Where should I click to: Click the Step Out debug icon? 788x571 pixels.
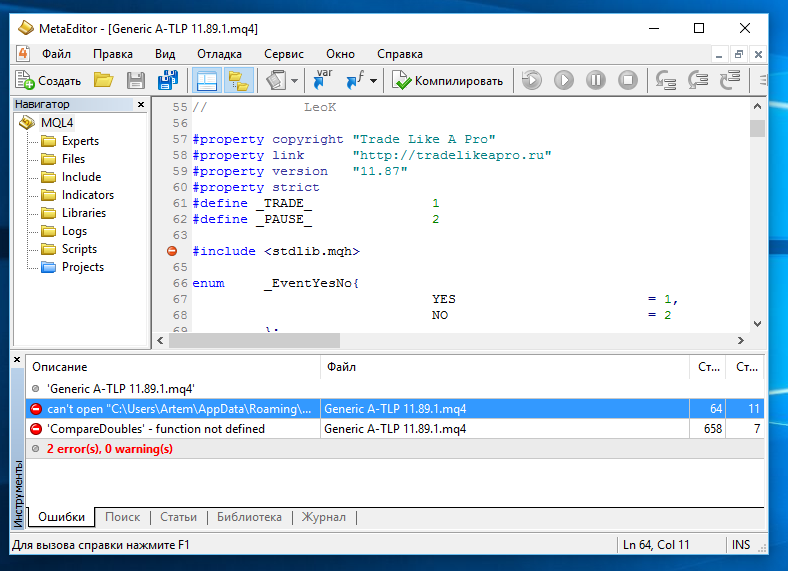pos(730,80)
